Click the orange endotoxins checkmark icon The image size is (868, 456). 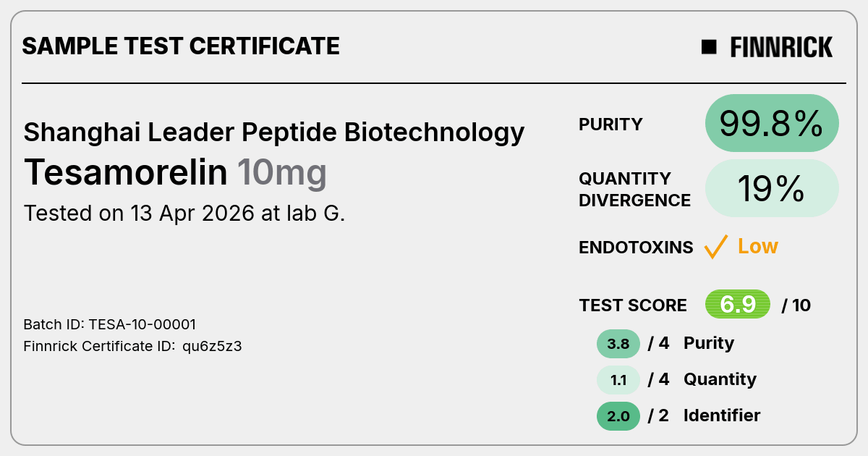[715, 247]
